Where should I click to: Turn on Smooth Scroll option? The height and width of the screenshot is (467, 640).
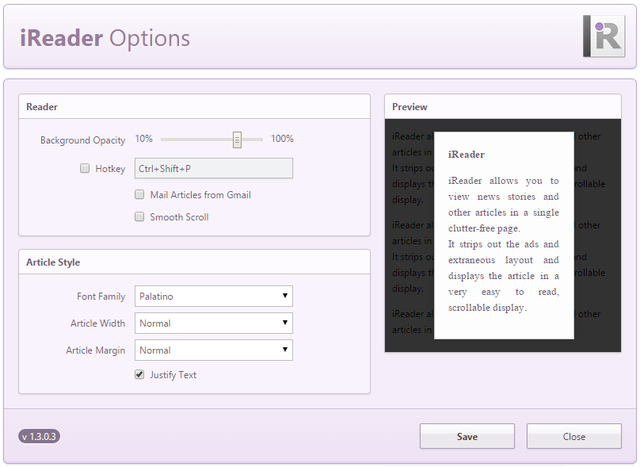pos(140,217)
